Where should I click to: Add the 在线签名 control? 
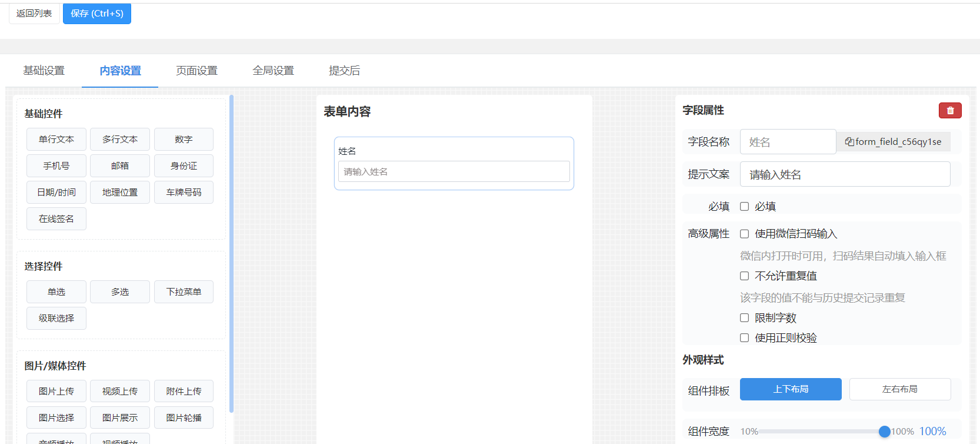pos(56,219)
